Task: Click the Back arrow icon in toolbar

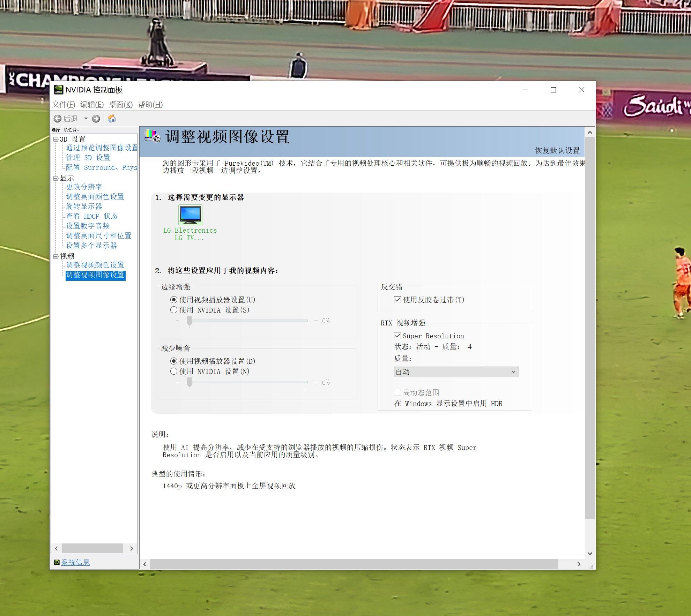Action: pos(58,119)
